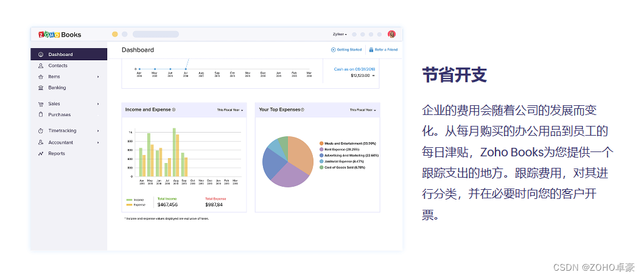The image size is (644, 278).
Task: Click the Timetracking stopwatch icon
Action: pyautogui.click(x=41, y=131)
